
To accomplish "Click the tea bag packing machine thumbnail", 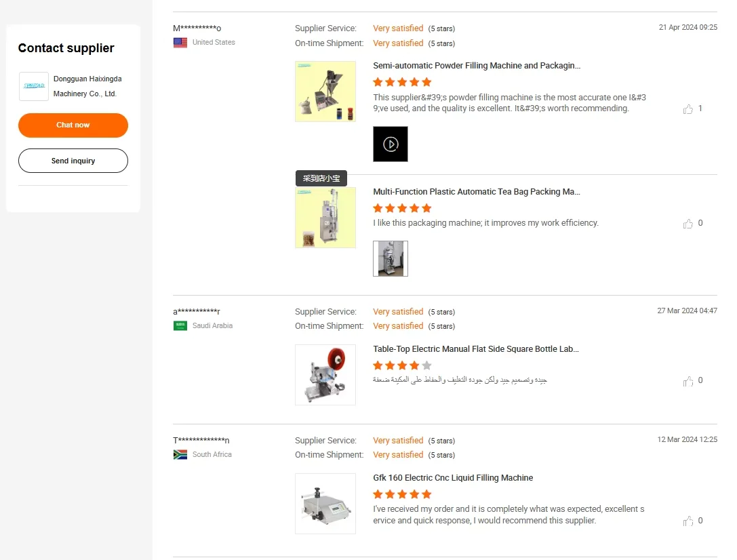I will point(325,218).
